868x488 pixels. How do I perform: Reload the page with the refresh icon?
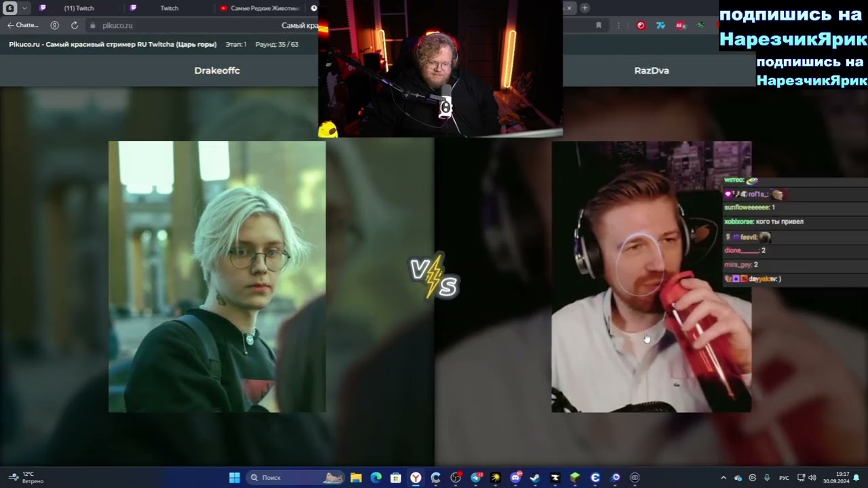[74, 25]
